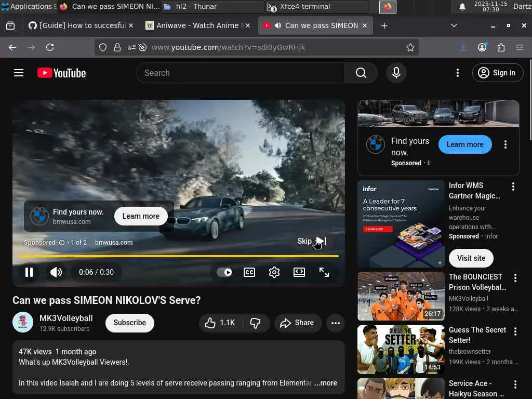Mute the video with the speaker icon
This screenshot has height=399, width=532.
pos(56,272)
